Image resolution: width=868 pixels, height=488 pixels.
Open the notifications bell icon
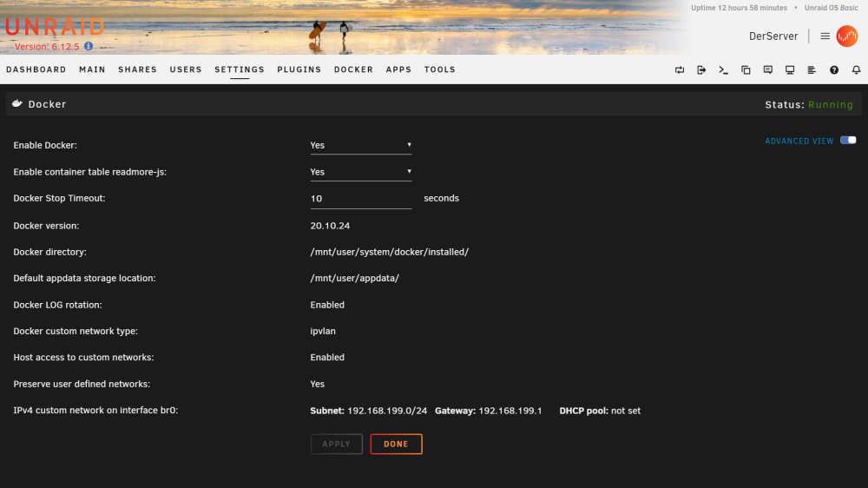pyautogui.click(x=857, y=69)
